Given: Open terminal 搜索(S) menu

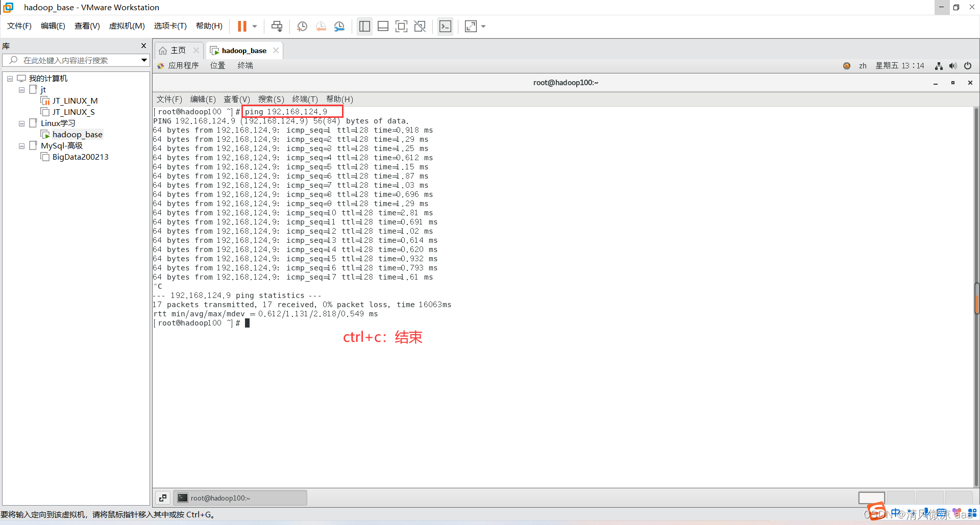Looking at the screenshot, I should pos(271,99).
